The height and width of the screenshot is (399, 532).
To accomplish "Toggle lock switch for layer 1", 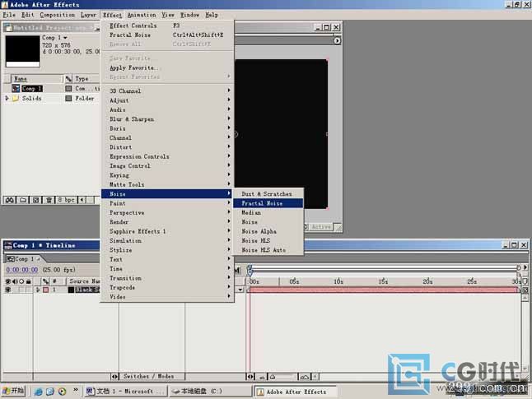I will pyautogui.click(x=29, y=290).
